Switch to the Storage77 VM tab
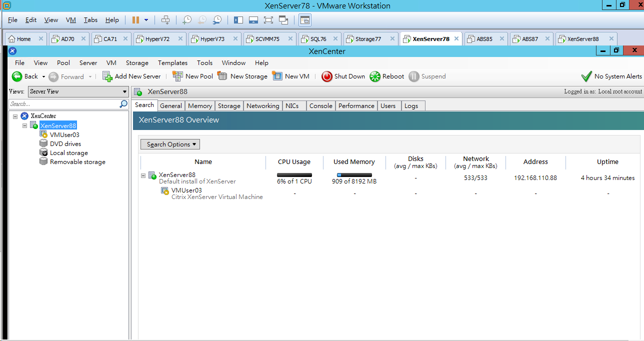Viewport: 644px width, 341px height. pos(368,39)
